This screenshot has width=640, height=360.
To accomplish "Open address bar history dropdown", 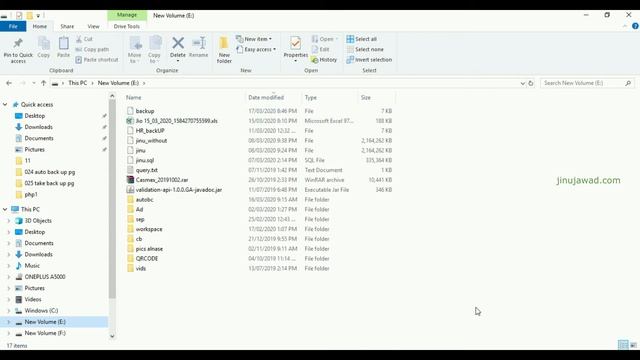I will tap(522, 83).
